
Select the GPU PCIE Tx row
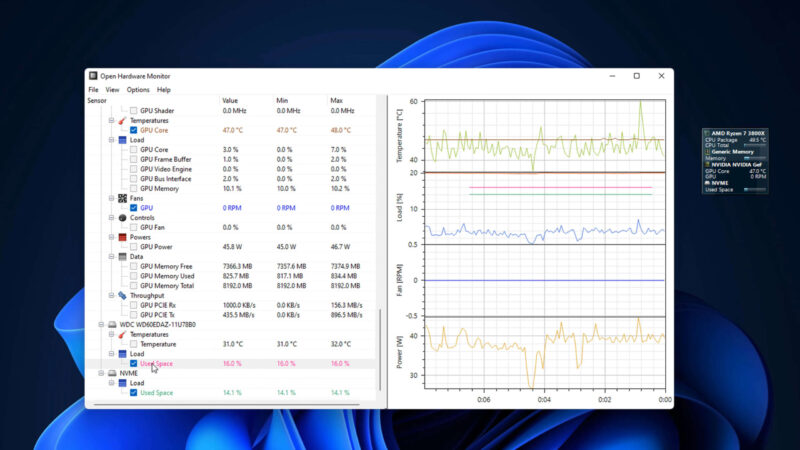pyautogui.click(x=231, y=315)
